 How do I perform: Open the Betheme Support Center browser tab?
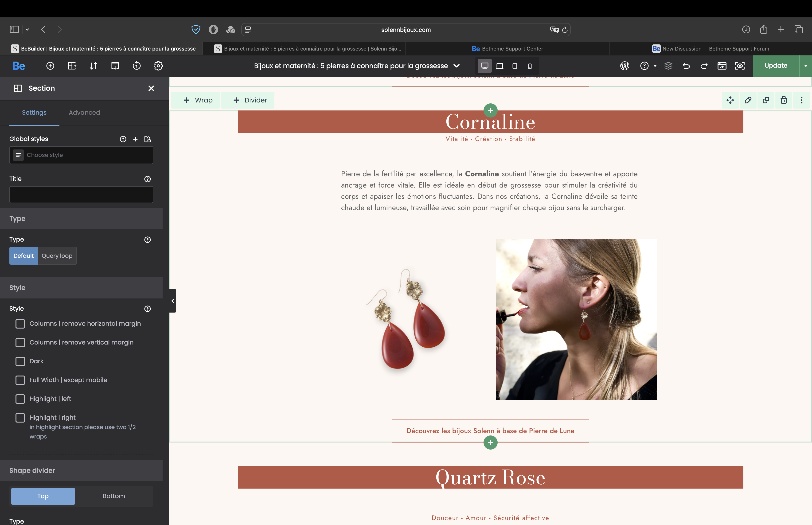(x=507, y=49)
